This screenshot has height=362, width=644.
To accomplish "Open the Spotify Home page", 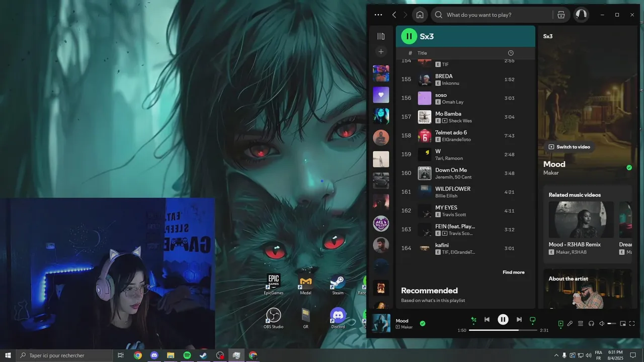I will [420, 15].
